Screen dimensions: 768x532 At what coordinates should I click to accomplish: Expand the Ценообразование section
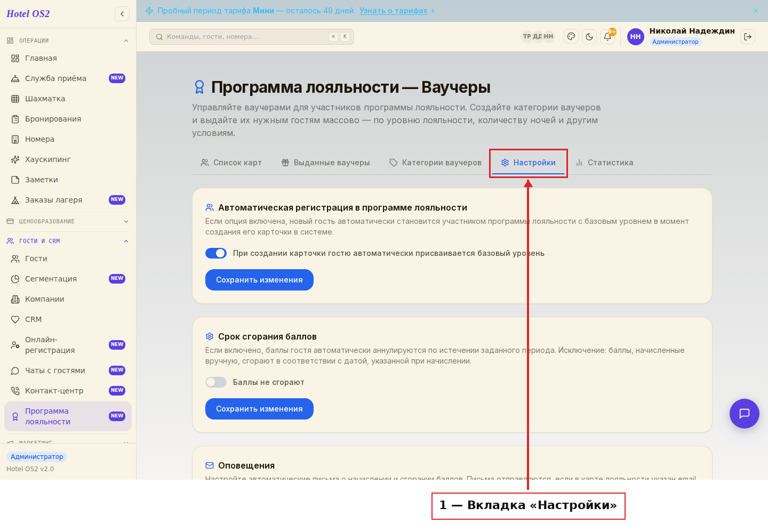tap(68, 221)
